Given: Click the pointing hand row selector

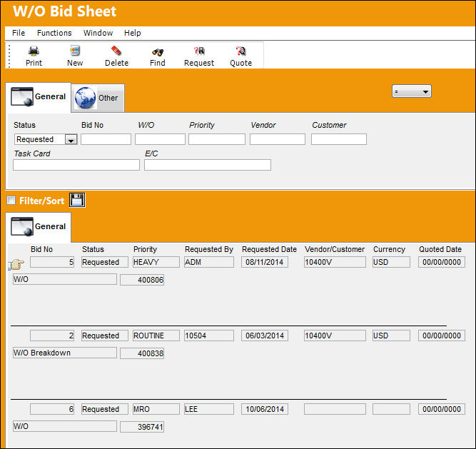Looking at the screenshot, I should (16, 264).
